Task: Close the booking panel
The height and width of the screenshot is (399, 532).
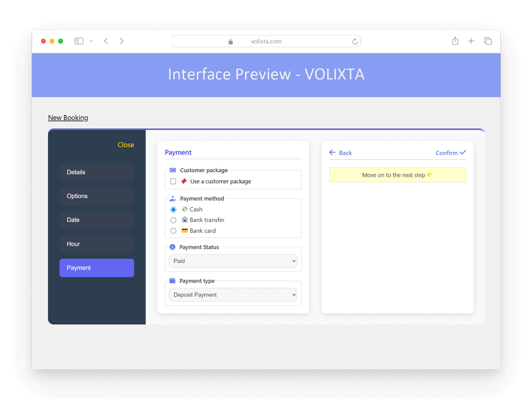Action: [126, 145]
